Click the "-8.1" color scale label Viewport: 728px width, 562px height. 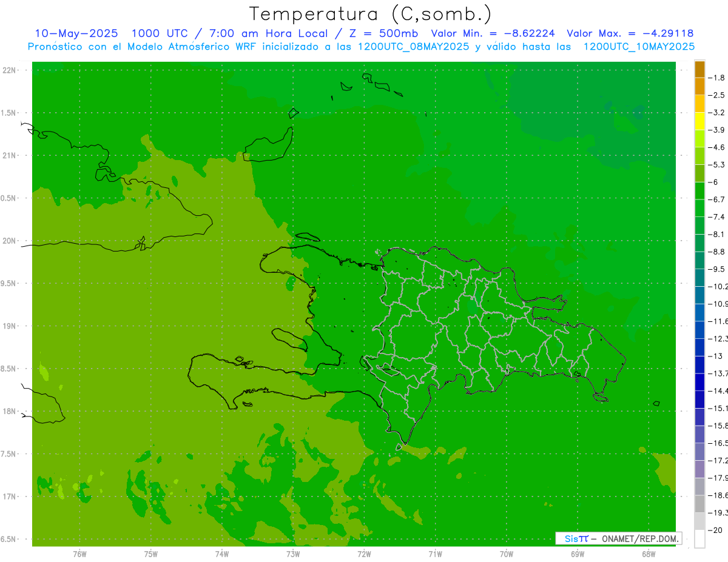[x=716, y=234]
